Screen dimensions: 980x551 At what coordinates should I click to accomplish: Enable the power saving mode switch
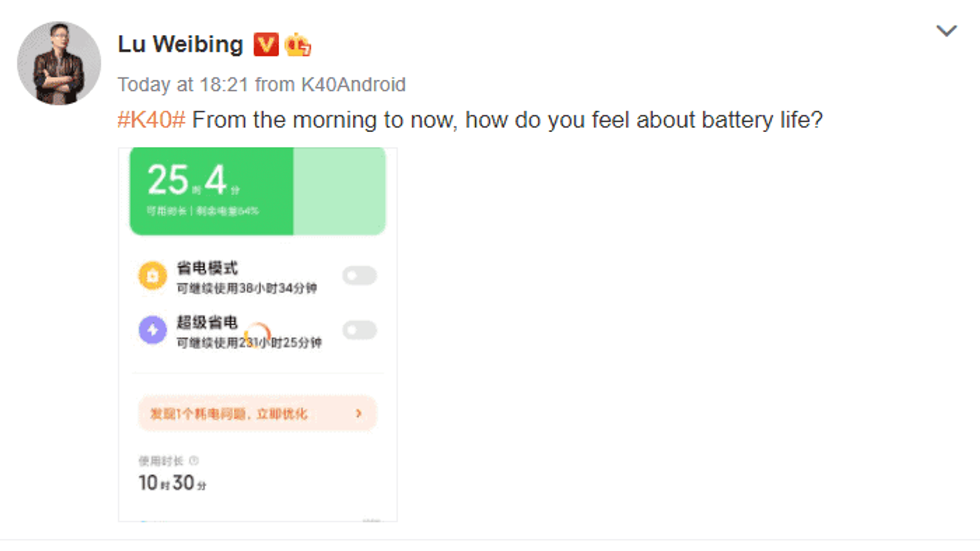click(x=360, y=275)
